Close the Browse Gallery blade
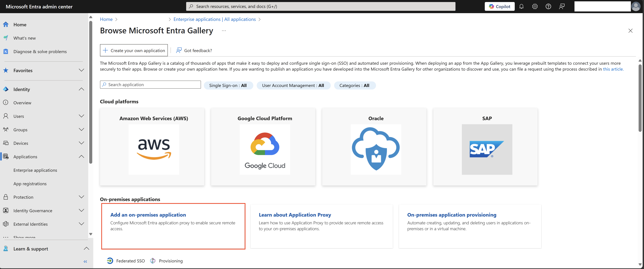Screen dimensions: 644x269 point(630,31)
